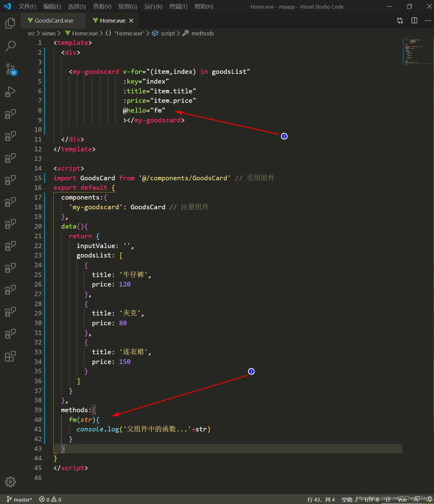
Task: Open the 选择(S) menu
Action: pos(77,6)
